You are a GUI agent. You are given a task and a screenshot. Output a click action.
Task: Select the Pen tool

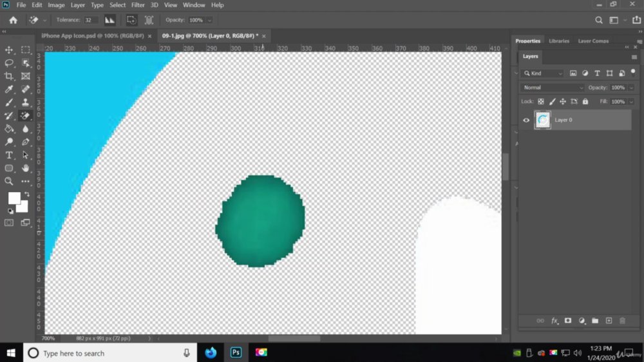[x=26, y=142]
